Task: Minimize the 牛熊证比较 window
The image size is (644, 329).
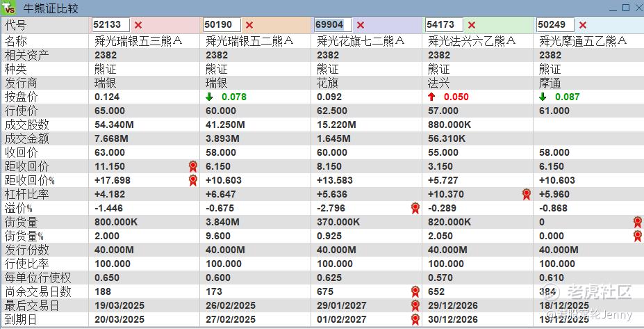Action: click(613, 8)
